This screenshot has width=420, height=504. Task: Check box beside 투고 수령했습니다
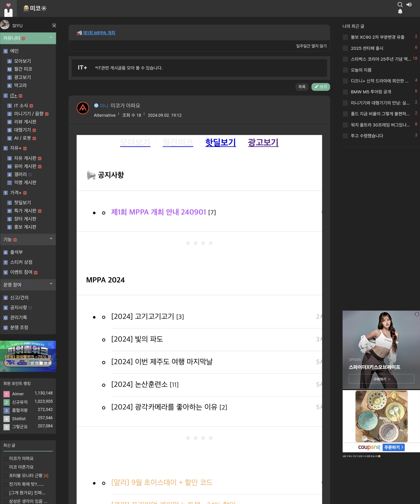[345, 136]
